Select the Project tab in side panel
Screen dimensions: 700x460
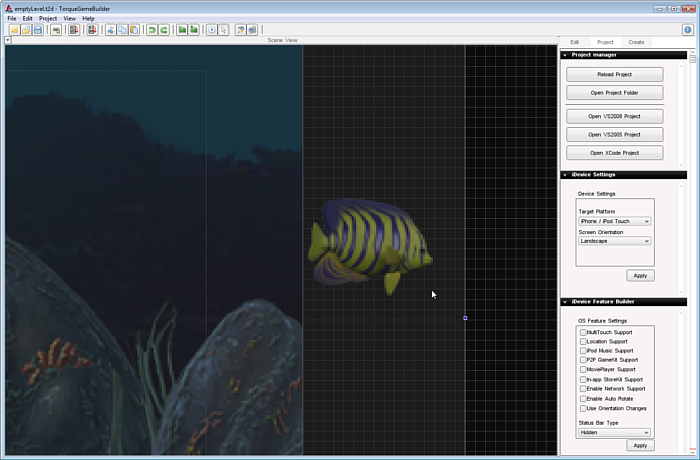click(605, 42)
